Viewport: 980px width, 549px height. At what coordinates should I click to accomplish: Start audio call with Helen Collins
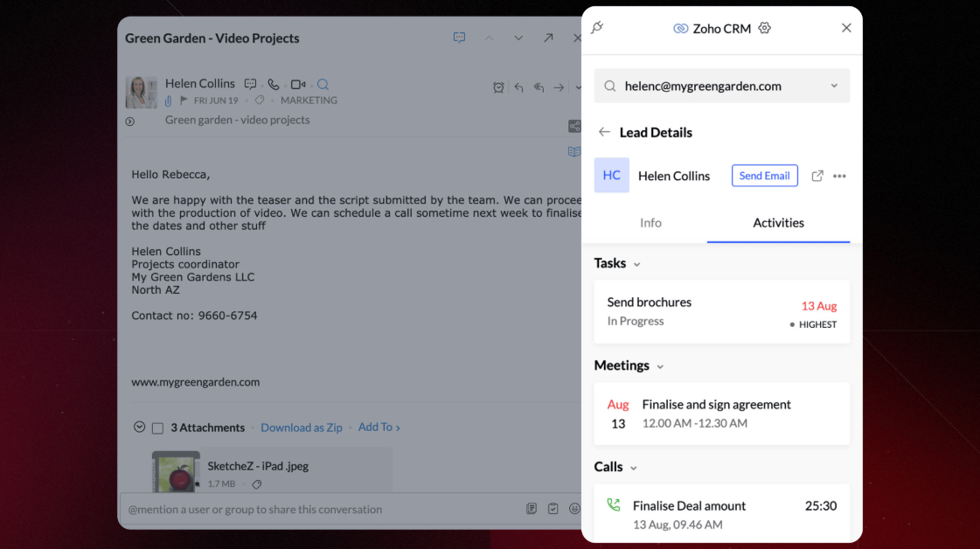click(x=274, y=84)
